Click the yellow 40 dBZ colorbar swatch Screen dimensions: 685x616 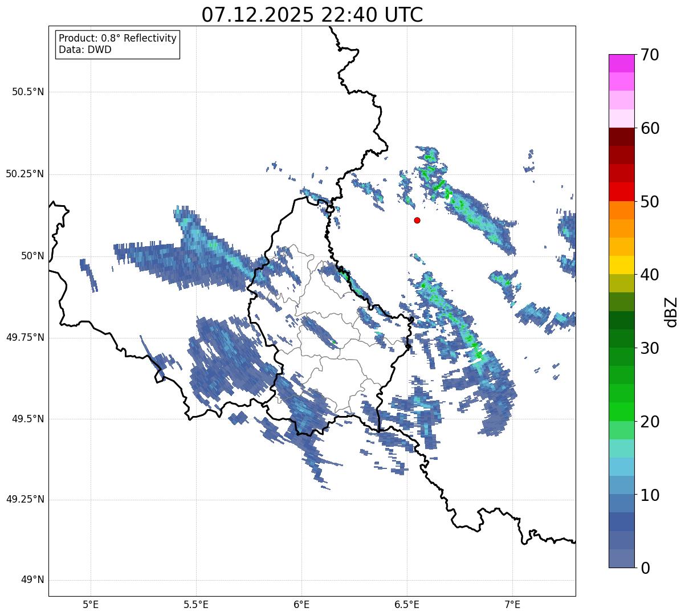coord(621,266)
